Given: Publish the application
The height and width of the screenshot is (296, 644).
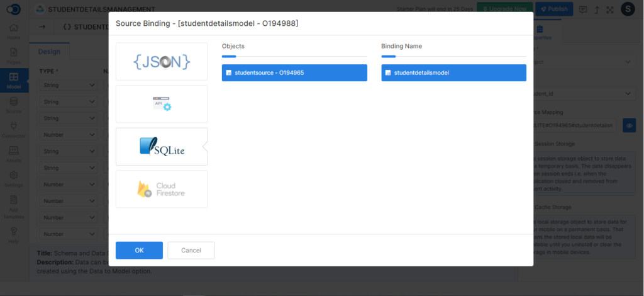Looking at the screenshot, I should point(554,9).
